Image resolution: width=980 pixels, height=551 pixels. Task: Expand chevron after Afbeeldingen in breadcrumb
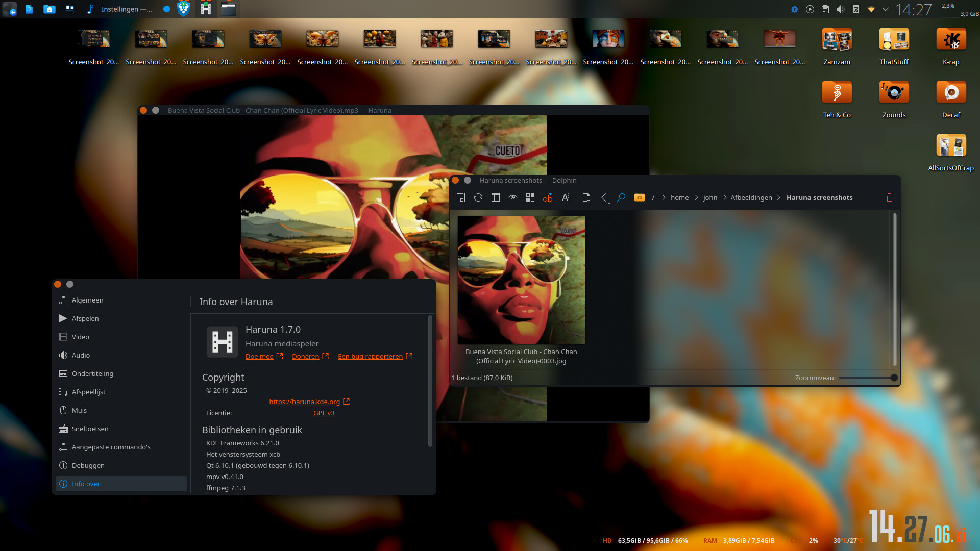pos(779,197)
